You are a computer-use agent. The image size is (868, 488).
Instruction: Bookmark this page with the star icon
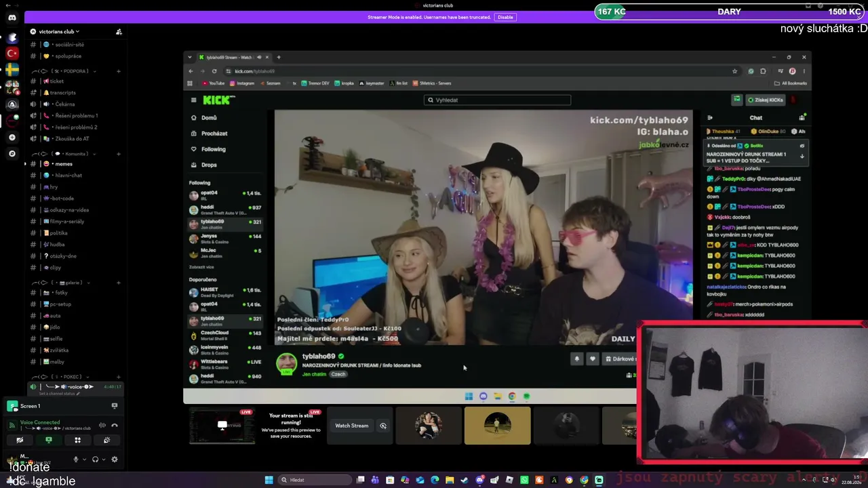click(x=734, y=71)
